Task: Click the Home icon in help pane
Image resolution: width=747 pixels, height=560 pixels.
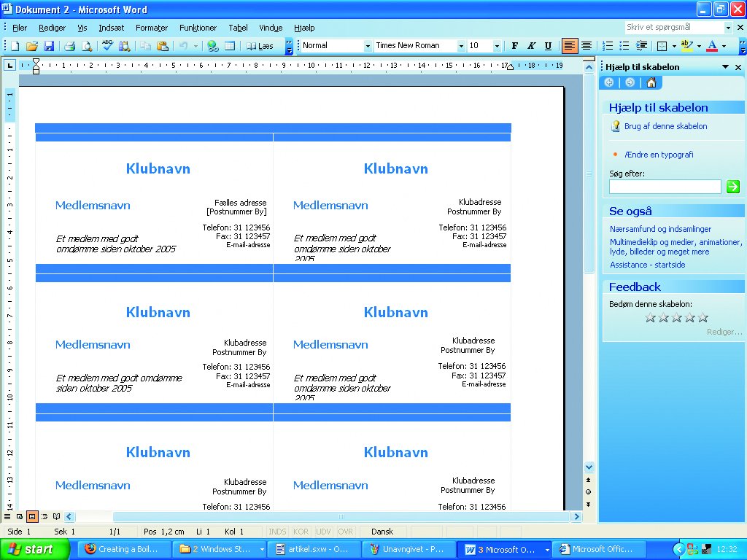Action: tap(651, 82)
